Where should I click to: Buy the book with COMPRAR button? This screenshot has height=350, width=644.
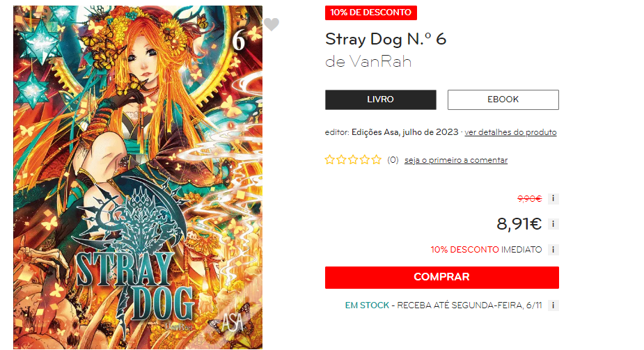[x=442, y=278]
